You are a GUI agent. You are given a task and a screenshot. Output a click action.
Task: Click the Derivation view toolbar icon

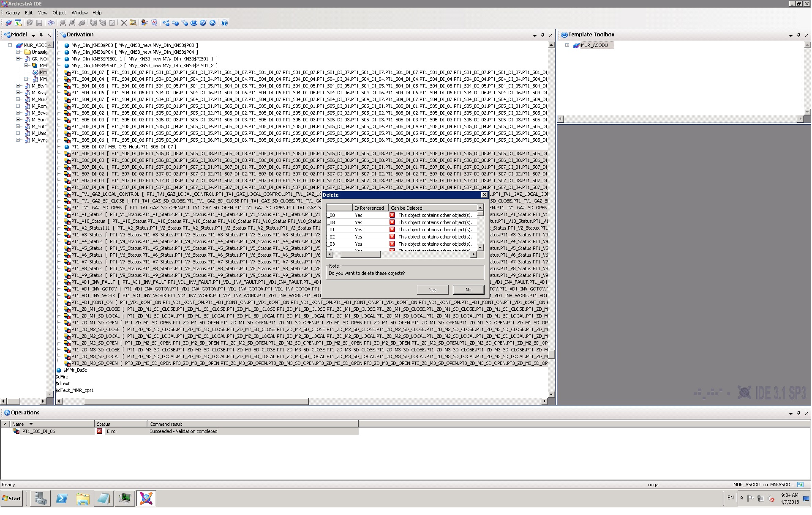click(x=185, y=23)
